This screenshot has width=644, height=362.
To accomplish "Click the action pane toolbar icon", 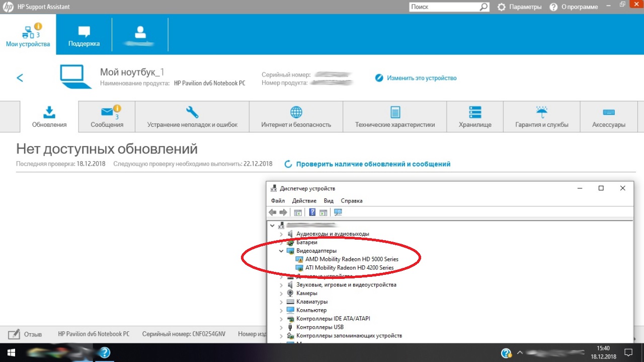I will pyautogui.click(x=324, y=212).
